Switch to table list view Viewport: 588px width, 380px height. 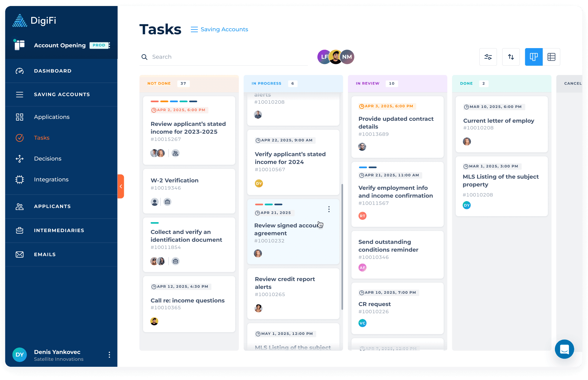pyautogui.click(x=551, y=57)
